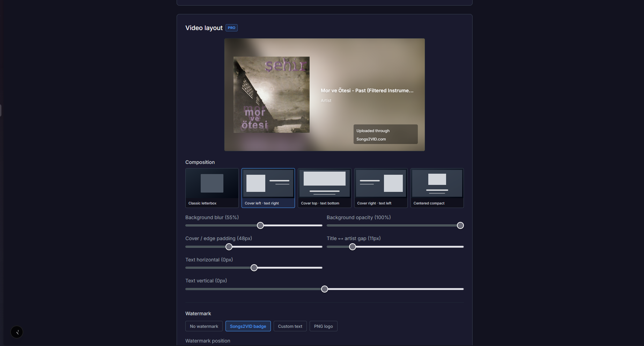Click the song title text in preview
The width and height of the screenshot is (644, 346).
coord(367,91)
